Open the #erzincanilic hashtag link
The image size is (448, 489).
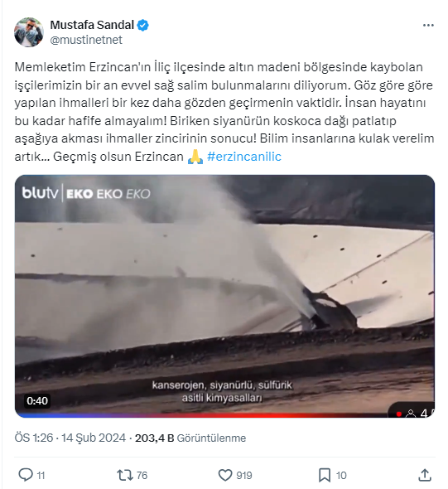pyautogui.click(x=244, y=157)
